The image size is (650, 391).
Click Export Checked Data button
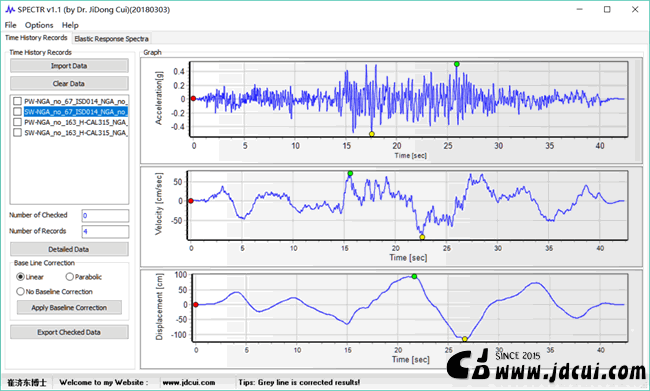tap(69, 332)
